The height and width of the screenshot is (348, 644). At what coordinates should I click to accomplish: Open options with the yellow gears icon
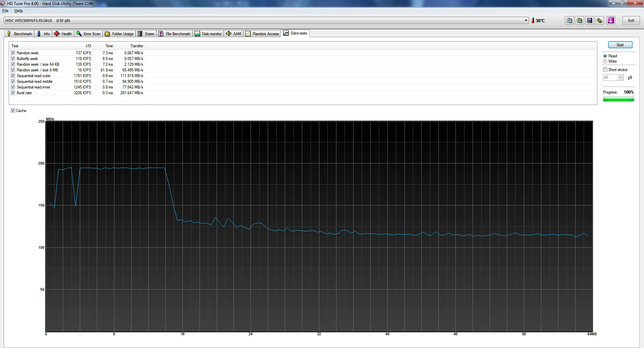click(x=599, y=20)
